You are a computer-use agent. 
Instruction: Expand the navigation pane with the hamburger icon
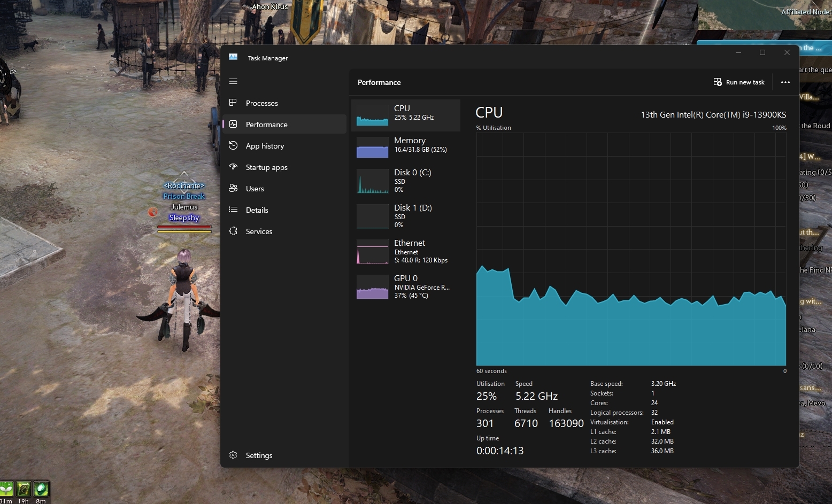pos(233,81)
